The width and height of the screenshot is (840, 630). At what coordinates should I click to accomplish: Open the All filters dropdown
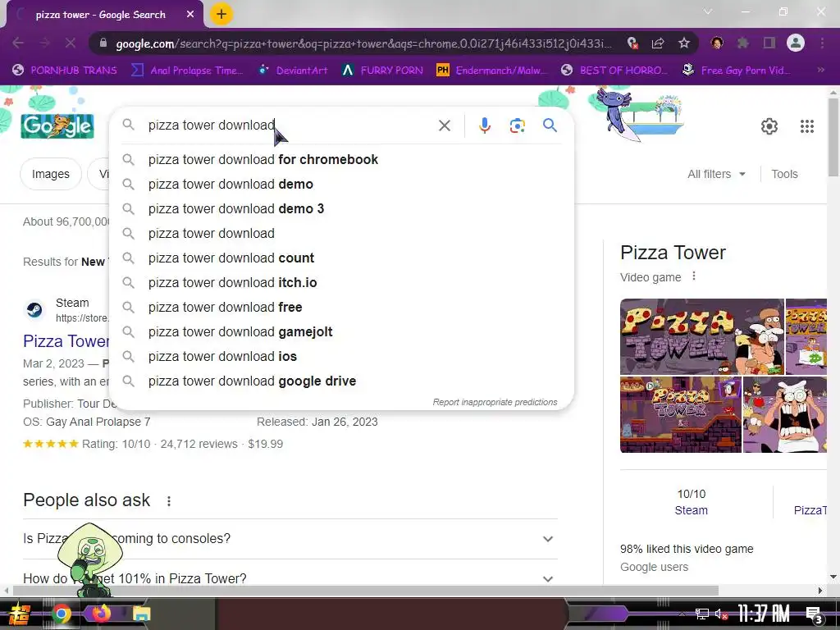716,174
